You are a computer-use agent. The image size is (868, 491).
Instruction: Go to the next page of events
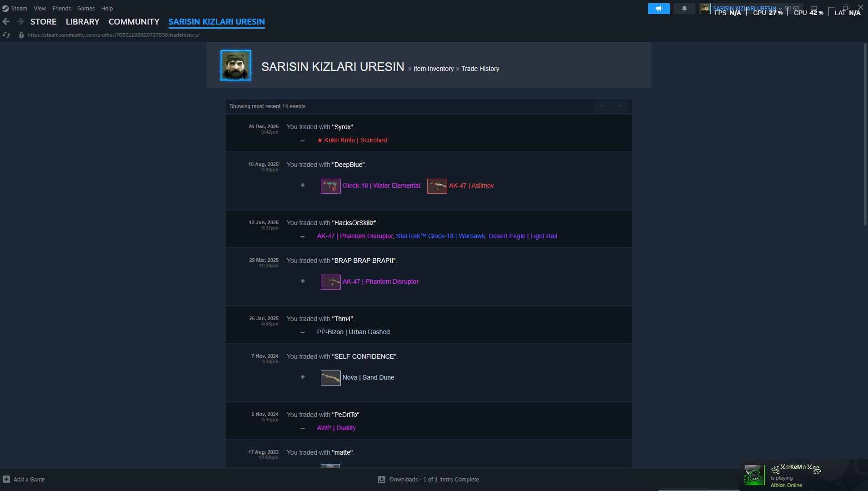pos(619,106)
